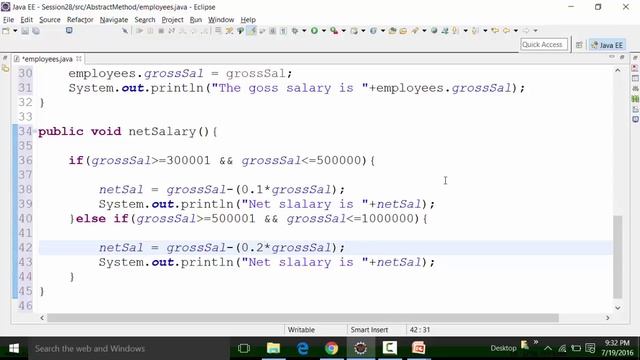640x360 pixels.
Task: Collapse the netSalary method fold marker
Action: [x=35, y=131]
